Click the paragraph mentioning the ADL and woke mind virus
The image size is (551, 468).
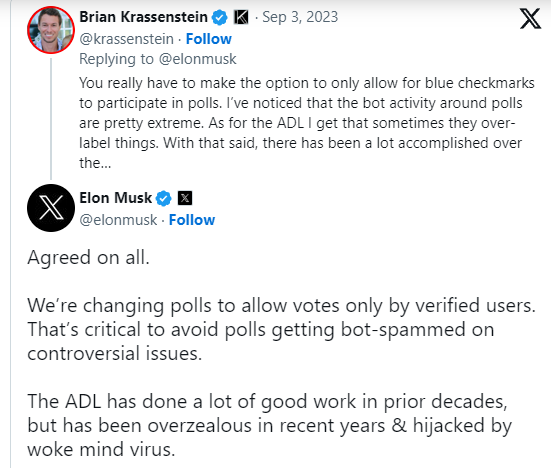(270, 425)
